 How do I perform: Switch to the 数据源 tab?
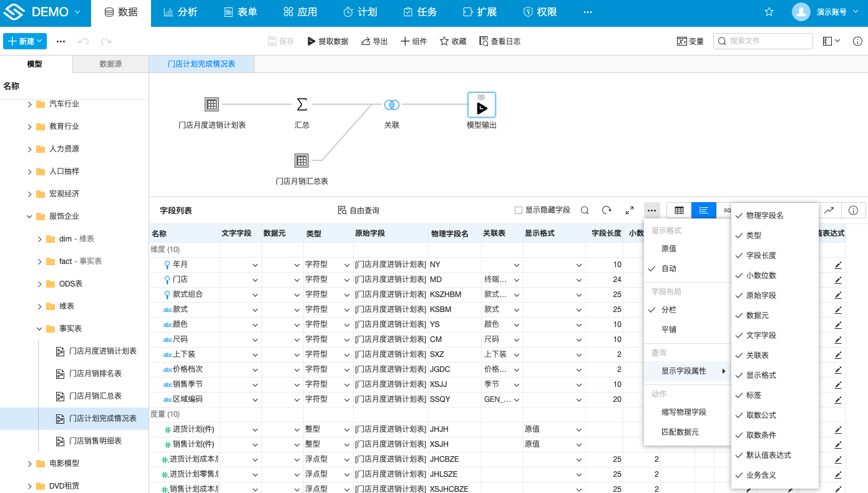pyautogui.click(x=110, y=64)
